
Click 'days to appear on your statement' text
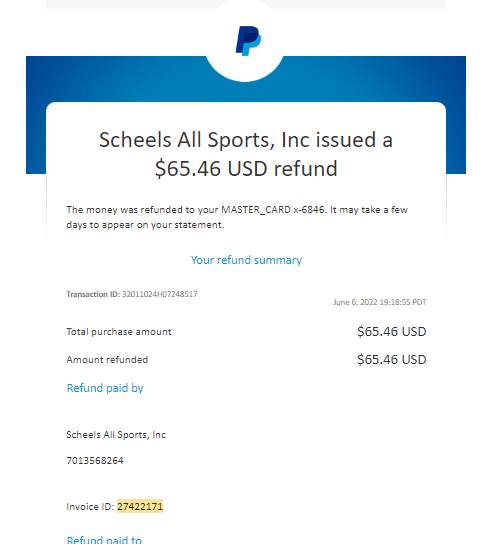[145, 225]
